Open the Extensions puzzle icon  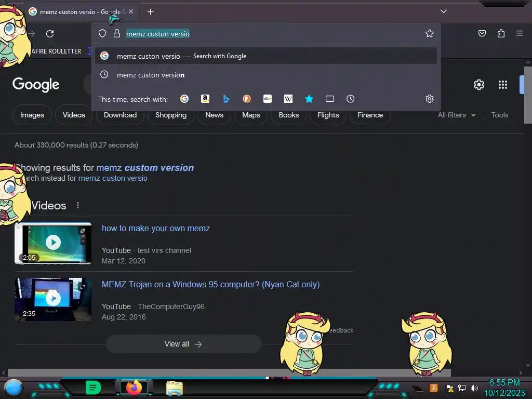click(501, 33)
